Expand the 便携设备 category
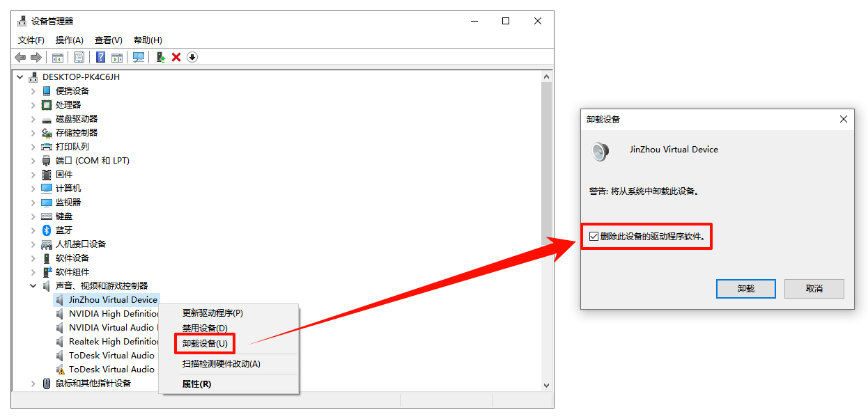Viewport: 868px width, 419px height. 33,91
